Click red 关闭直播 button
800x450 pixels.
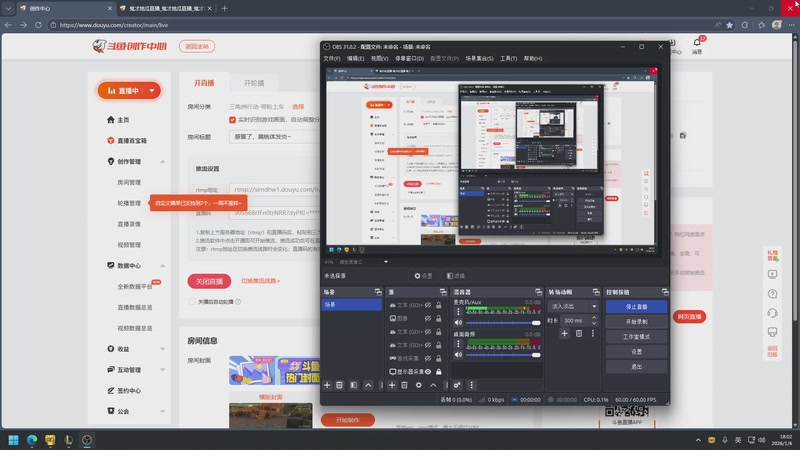point(209,281)
